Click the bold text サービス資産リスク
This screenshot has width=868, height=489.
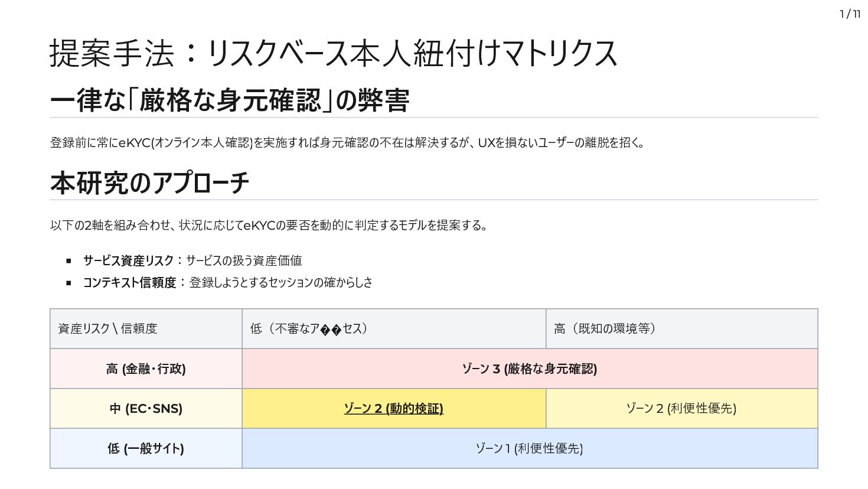(x=128, y=260)
